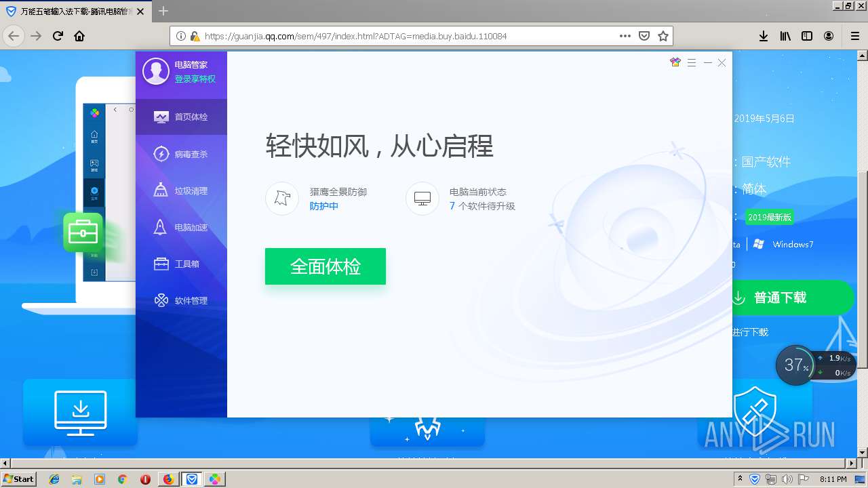Open the 防护中 protection status link

click(x=324, y=206)
